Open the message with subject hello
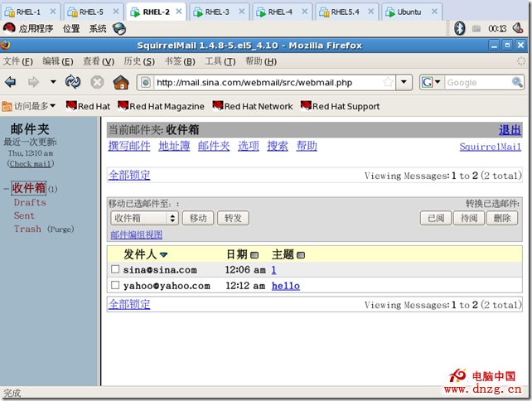The width and height of the screenshot is (532, 401). 286,286
